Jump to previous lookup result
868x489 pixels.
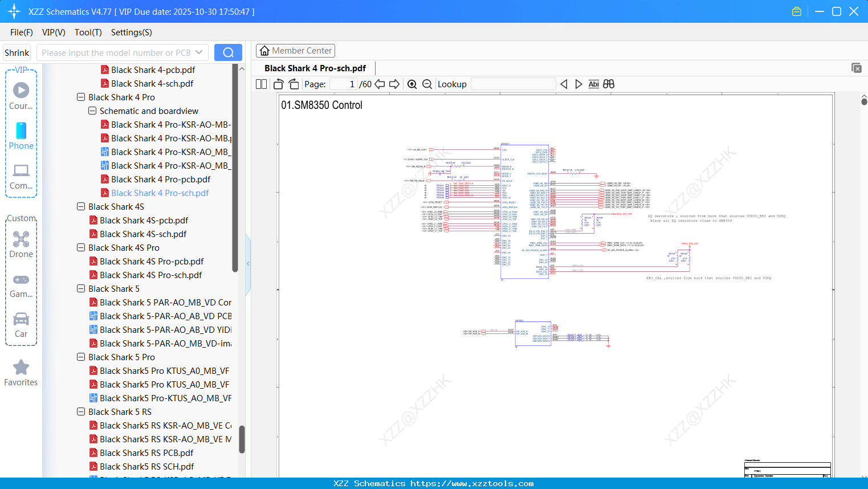564,84
